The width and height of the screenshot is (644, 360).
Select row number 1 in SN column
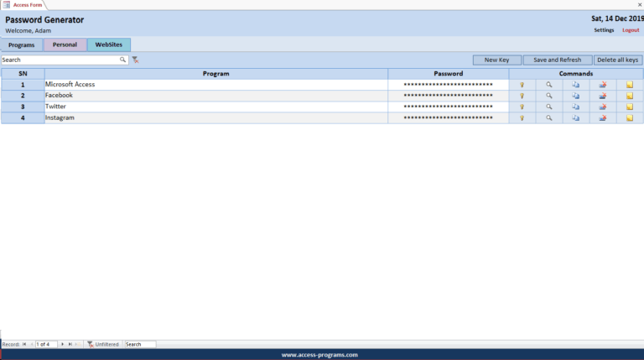coord(23,85)
